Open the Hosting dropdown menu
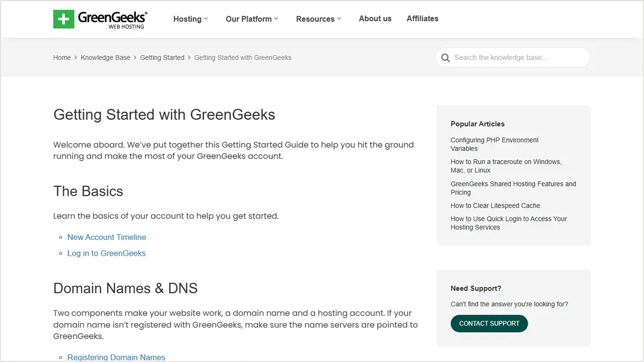This screenshot has height=362, width=644. pos(190,19)
